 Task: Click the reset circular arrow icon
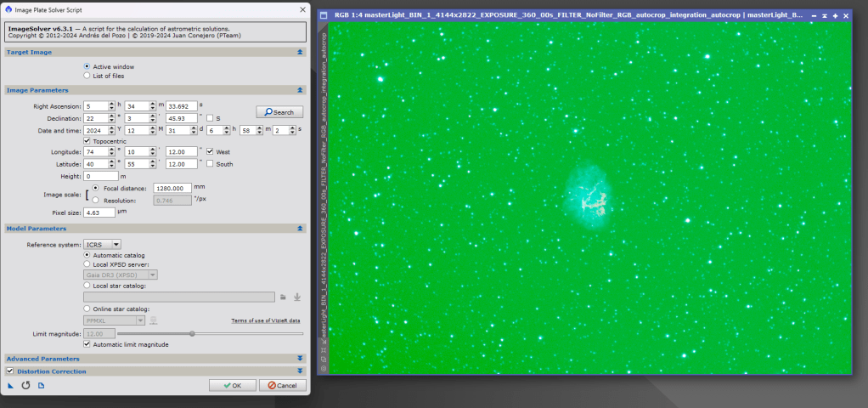[25, 385]
